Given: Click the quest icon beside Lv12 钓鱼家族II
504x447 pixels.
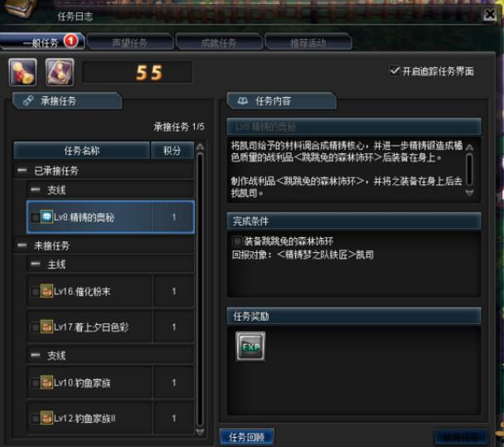Looking at the screenshot, I should pyautogui.click(x=46, y=418).
